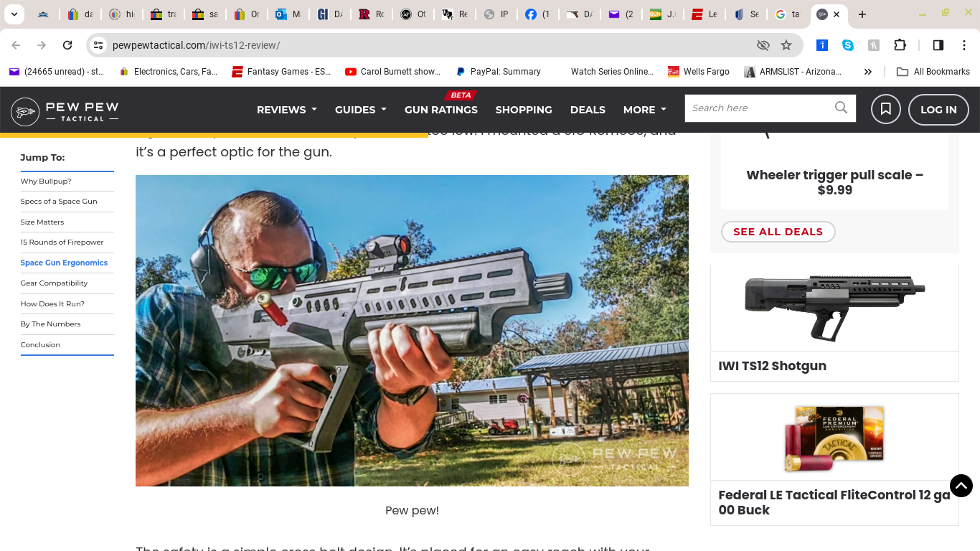Go to the Deals menu item
The width and height of the screenshot is (980, 551).
[588, 110]
